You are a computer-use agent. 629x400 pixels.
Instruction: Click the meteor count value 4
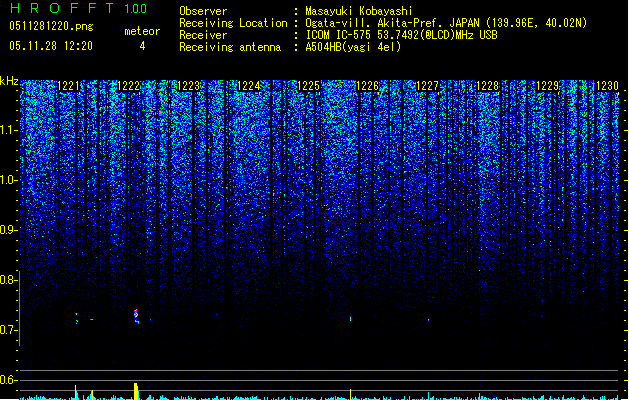[x=142, y=46]
